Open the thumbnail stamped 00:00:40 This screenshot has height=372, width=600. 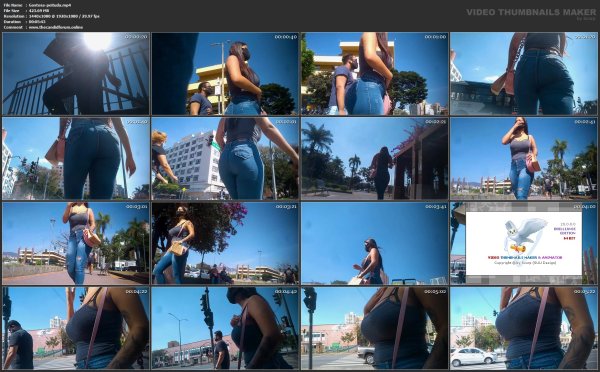coord(225,73)
